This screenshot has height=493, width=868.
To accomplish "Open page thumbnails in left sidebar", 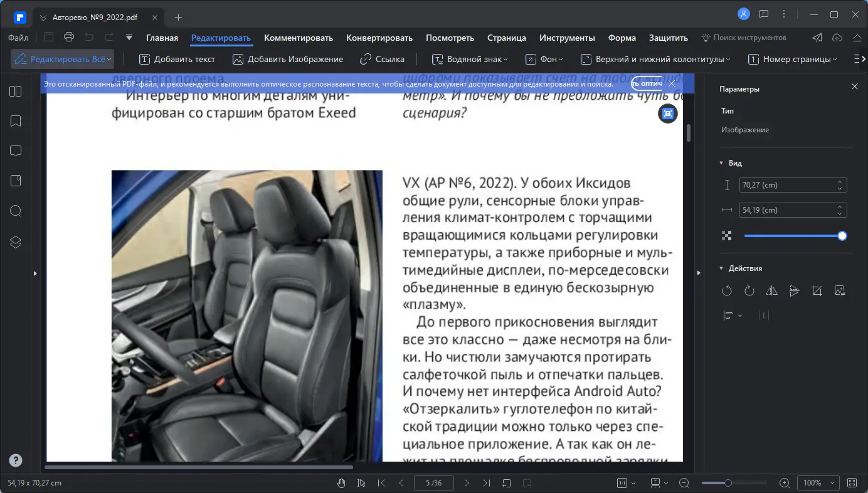I will click(x=15, y=91).
